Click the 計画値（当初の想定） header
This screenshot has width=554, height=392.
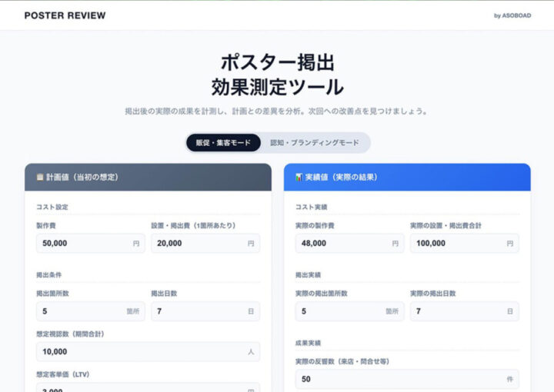click(148, 177)
